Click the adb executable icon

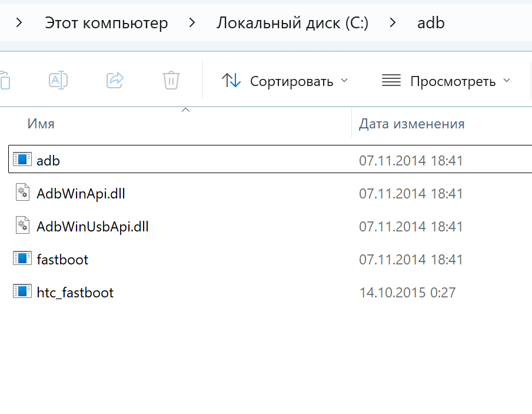click(x=22, y=159)
